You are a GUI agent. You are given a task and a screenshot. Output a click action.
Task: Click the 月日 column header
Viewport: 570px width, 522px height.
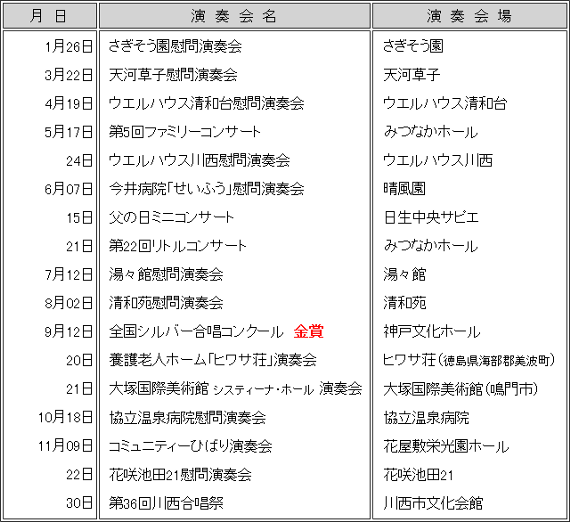coord(50,16)
